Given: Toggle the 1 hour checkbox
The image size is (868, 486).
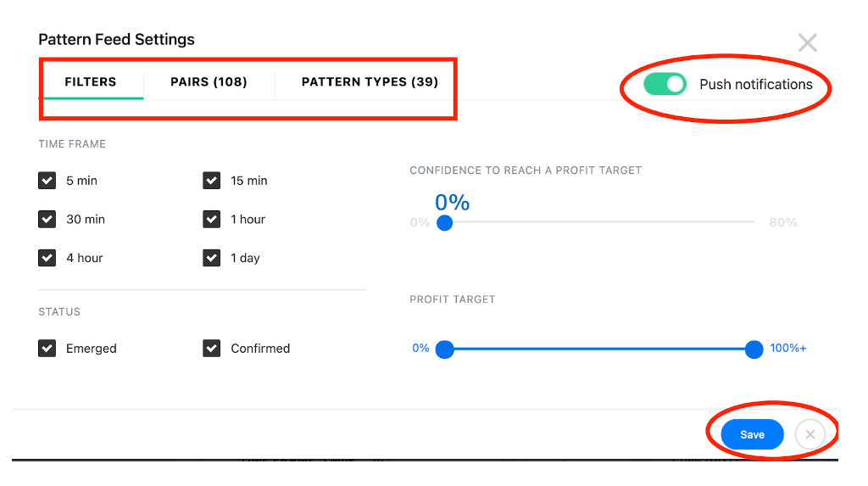Looking at the screenshot, I should tap(211, 220).
